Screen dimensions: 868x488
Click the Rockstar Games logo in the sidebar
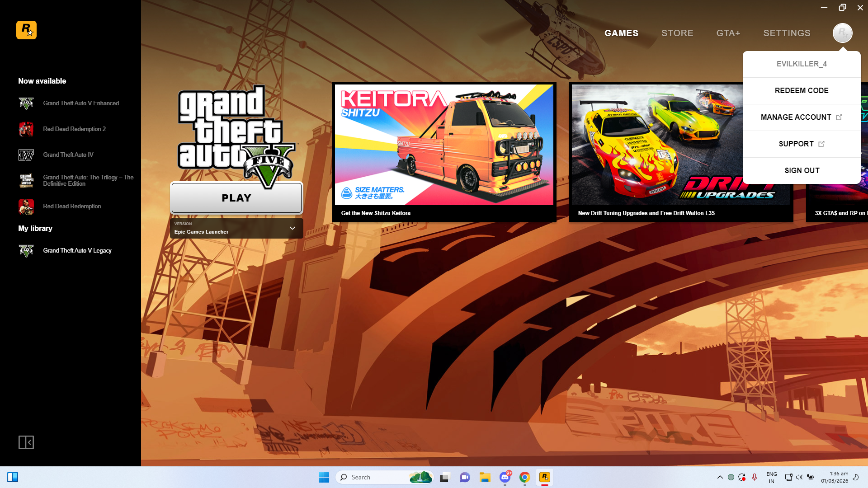[x=26, y=30]
